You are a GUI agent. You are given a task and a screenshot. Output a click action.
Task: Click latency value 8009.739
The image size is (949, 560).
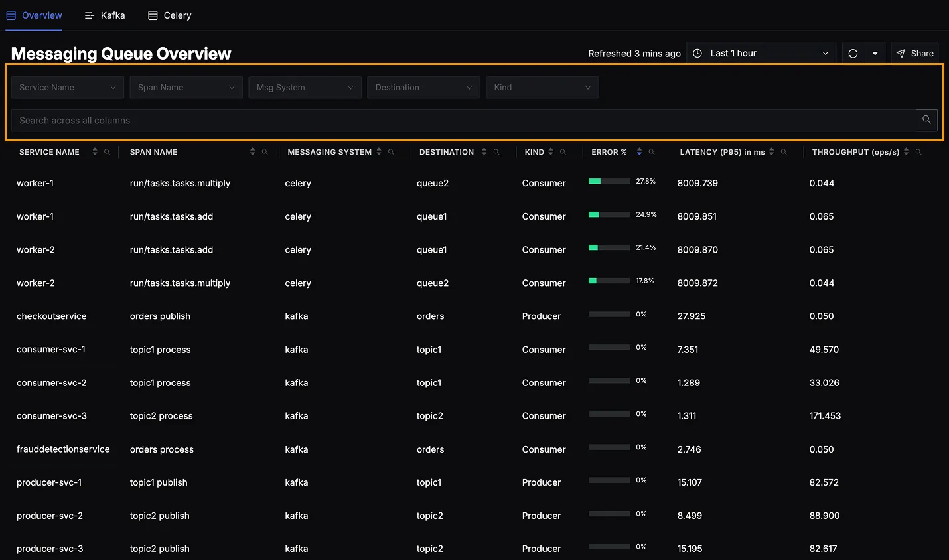point(697,183)
